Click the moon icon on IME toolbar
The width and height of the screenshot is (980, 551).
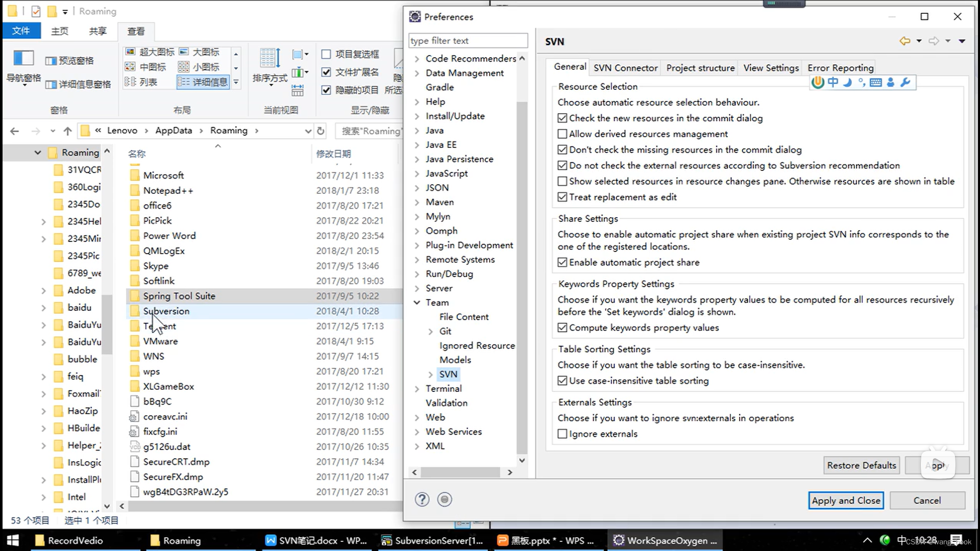click(848, 82)
